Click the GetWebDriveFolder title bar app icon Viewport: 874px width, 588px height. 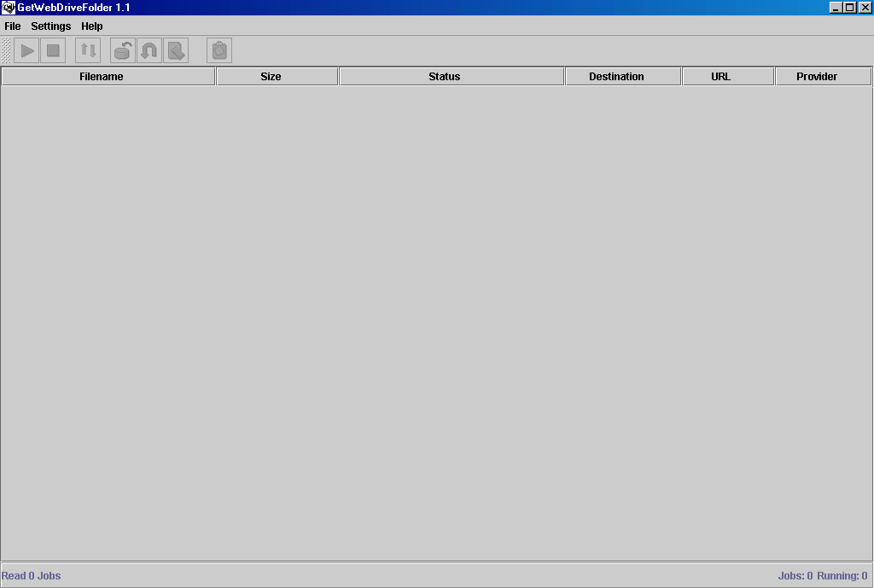click(9, 8)
